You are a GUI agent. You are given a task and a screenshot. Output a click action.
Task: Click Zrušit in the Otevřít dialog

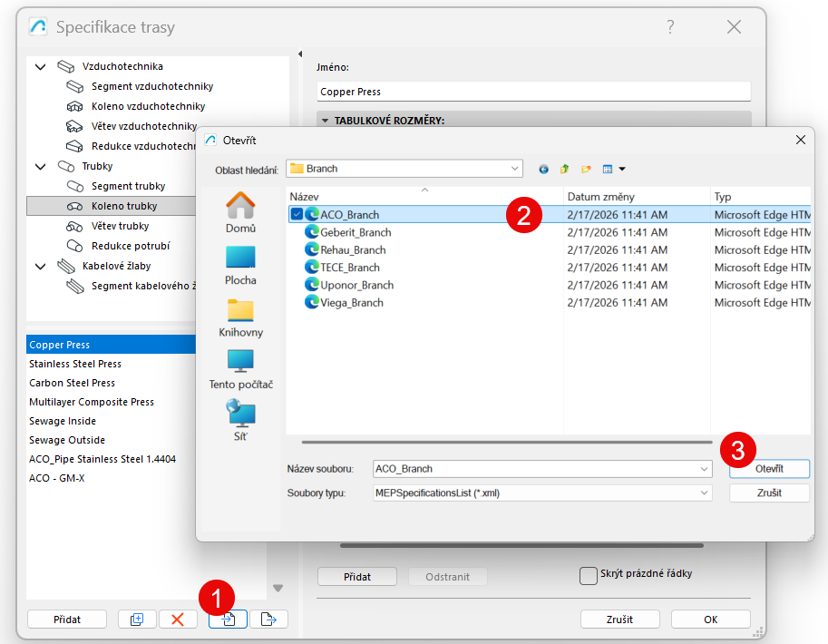769,493
